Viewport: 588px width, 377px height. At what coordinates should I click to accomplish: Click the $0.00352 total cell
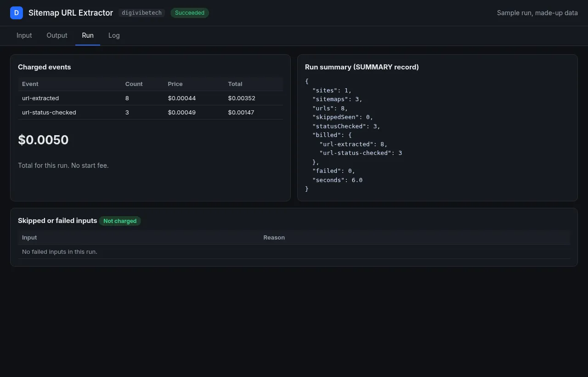click(x=242, y=98)
